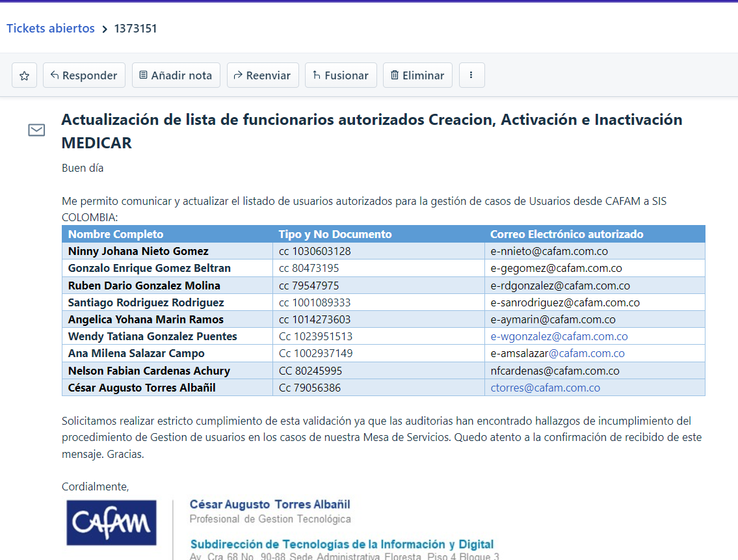Viewport: 738px width, 560px height.
Task: Forward the ticket using Reenviar
Action: tap(263, 75)
